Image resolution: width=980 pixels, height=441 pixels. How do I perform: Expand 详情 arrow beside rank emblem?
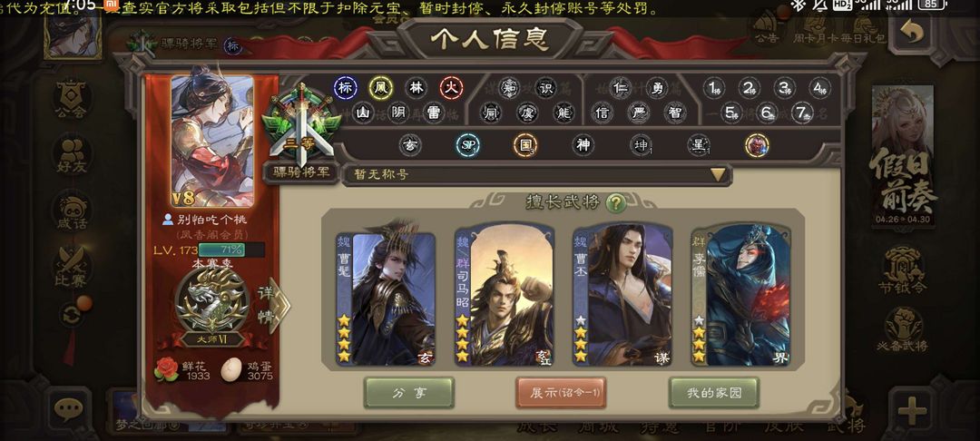tap(274, 305)
